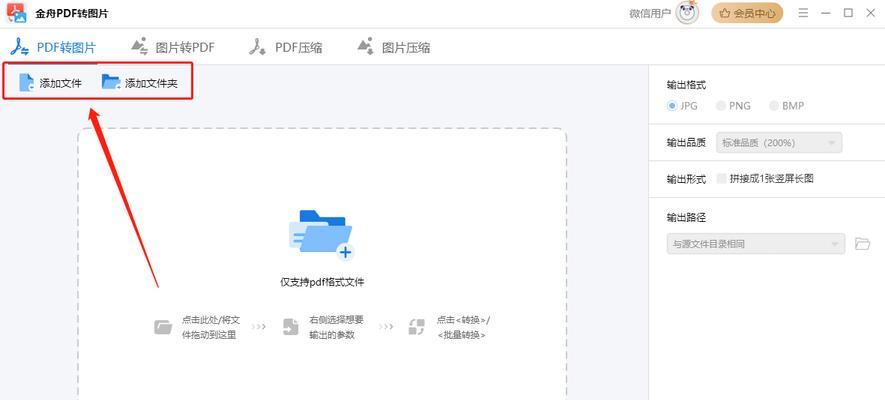Open the 会员中心 member center
885x400 pixels.
tap(747, 14)
